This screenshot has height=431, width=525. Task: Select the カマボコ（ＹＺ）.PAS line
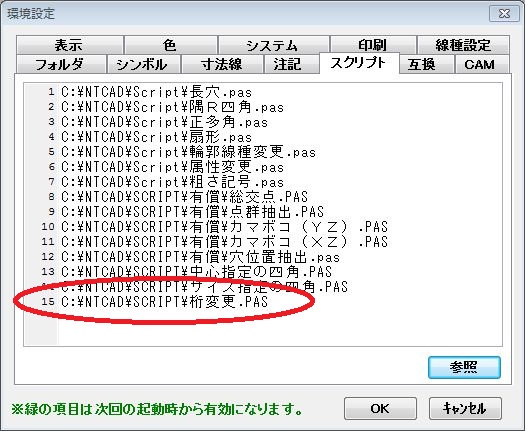pos(224,227)
